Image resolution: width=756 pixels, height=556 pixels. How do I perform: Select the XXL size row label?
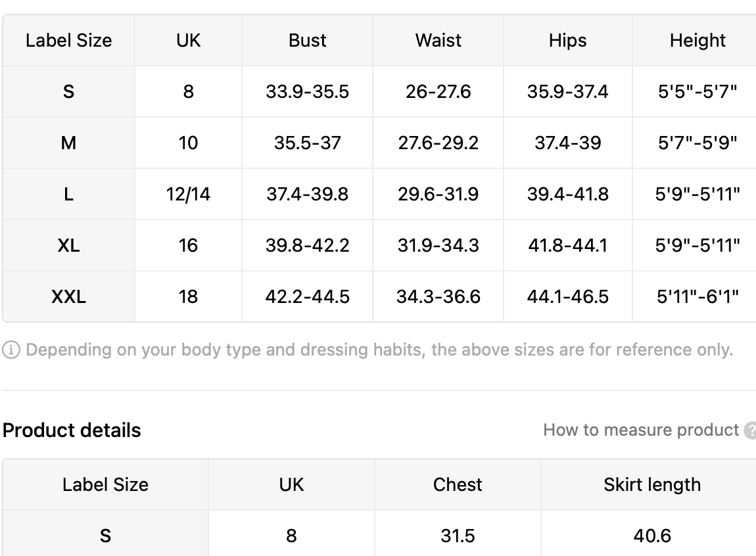(68, 297)
